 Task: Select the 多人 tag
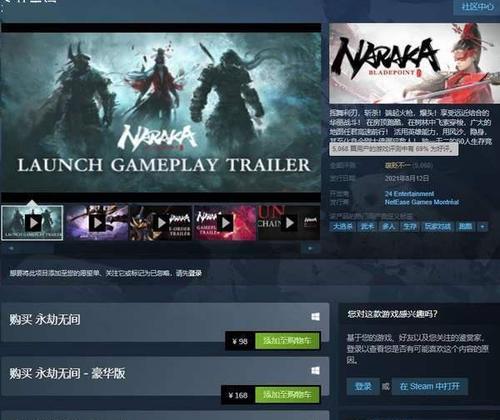(388, 227)
